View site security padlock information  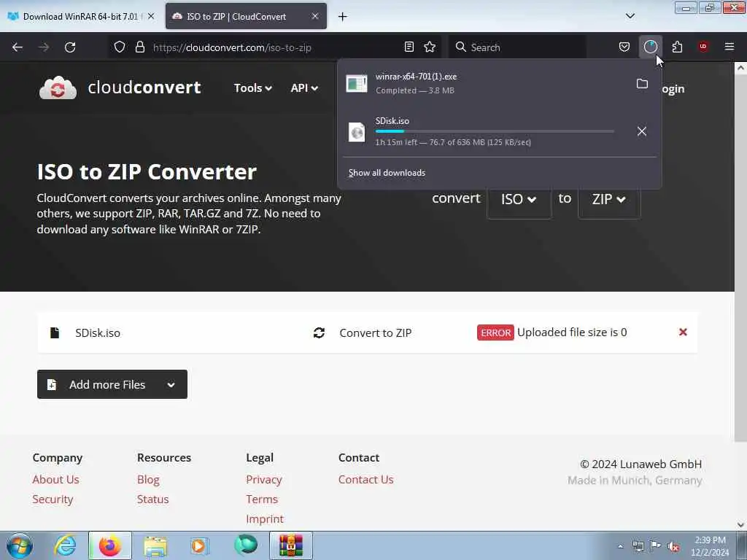click(x=139, y=47)
